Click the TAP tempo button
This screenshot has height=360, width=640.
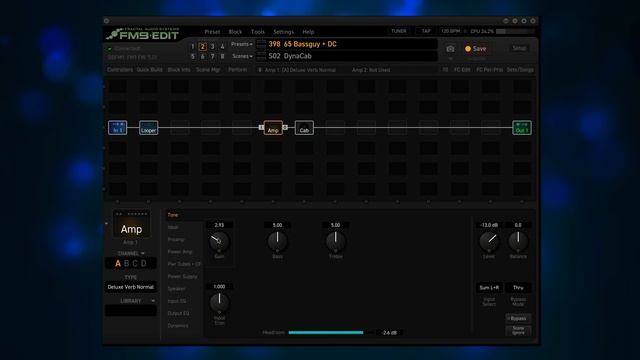coord(426,31)
